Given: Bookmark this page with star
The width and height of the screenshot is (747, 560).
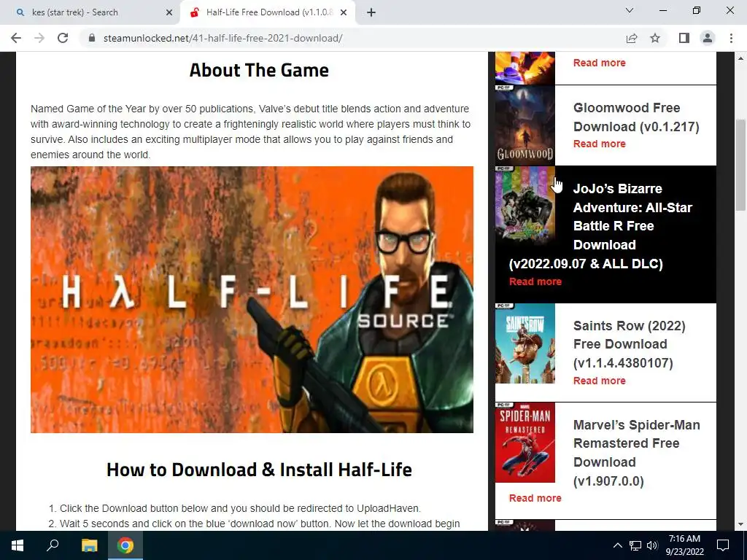Looking at the screenshot, I should (655, 38).
